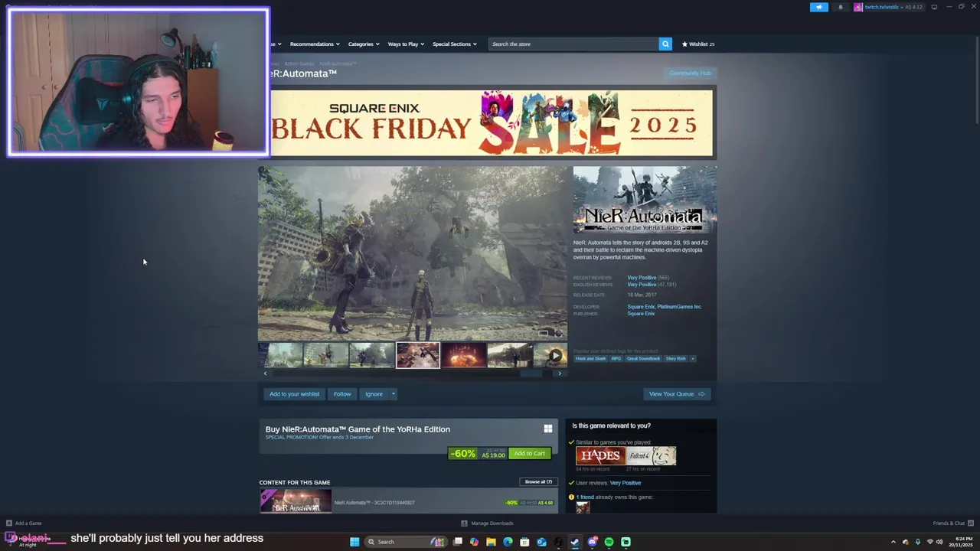Click inside the Search the store field
This screenshot has width=980, height=551.
click(x=573, y=44)
